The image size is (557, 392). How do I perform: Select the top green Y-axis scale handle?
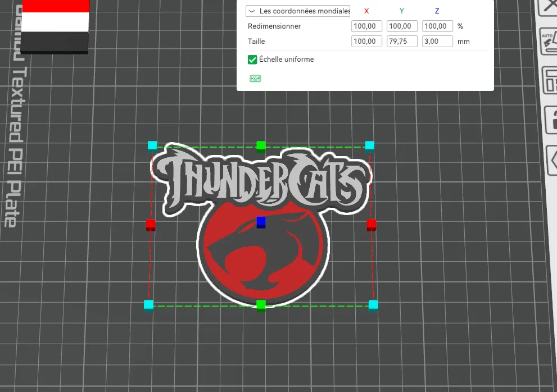261,146
